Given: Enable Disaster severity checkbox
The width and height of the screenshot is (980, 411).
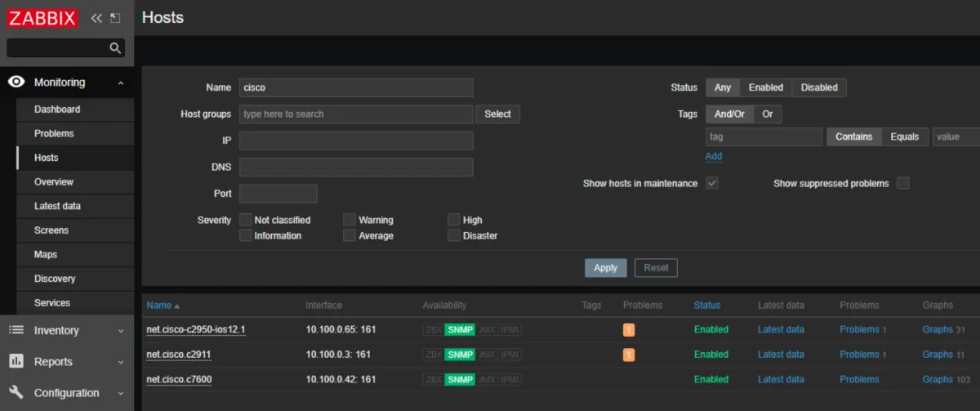Looking at the screenshot, I should 454,235.
